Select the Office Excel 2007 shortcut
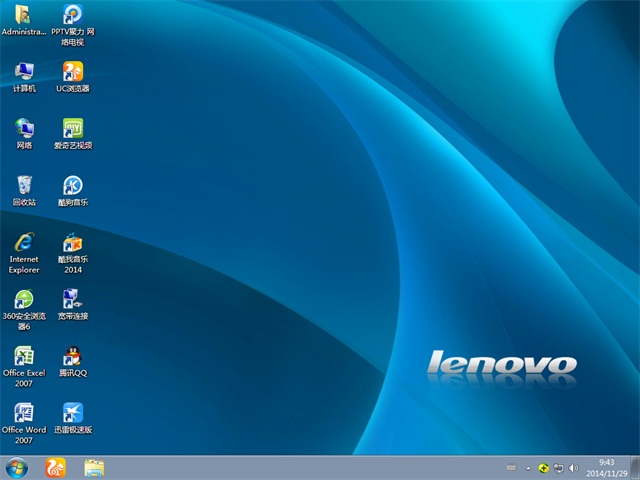This screenshot has width=640, height=480. click(x=24, y=357)
